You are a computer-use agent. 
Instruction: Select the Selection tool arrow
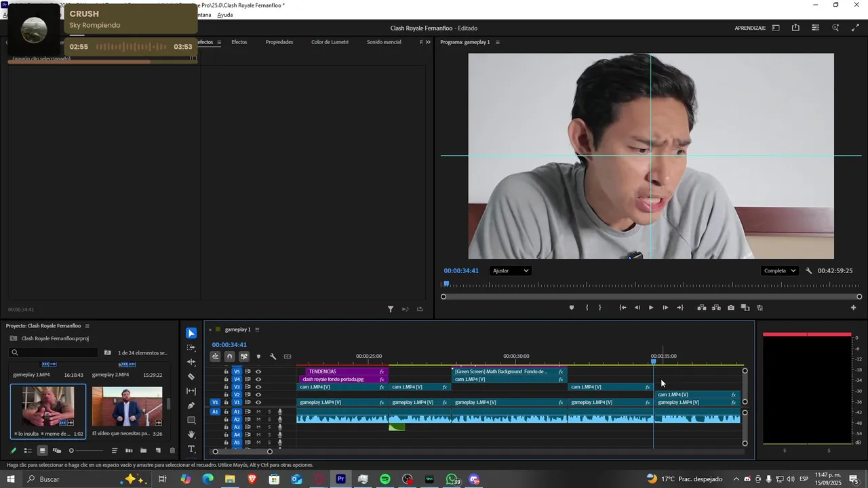coord(191,333)
